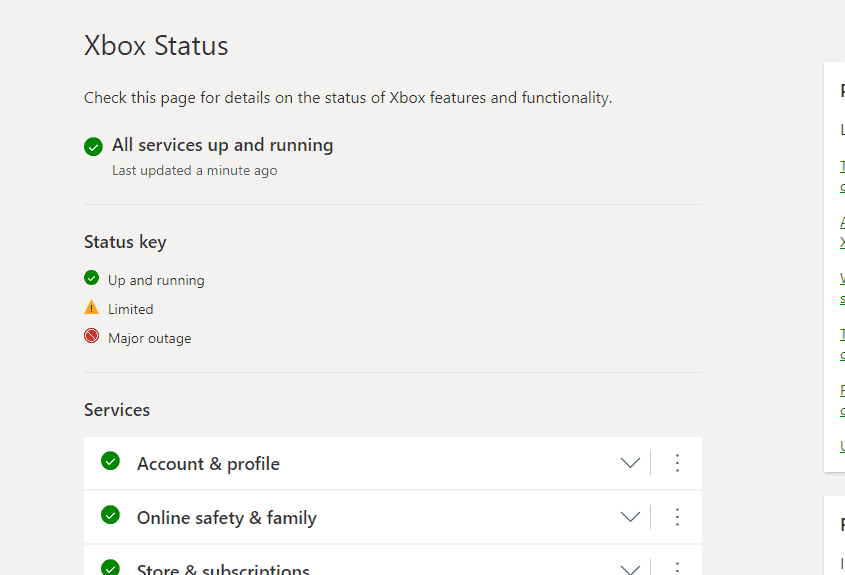Open more options for Online safety & family

click(677, 517)
